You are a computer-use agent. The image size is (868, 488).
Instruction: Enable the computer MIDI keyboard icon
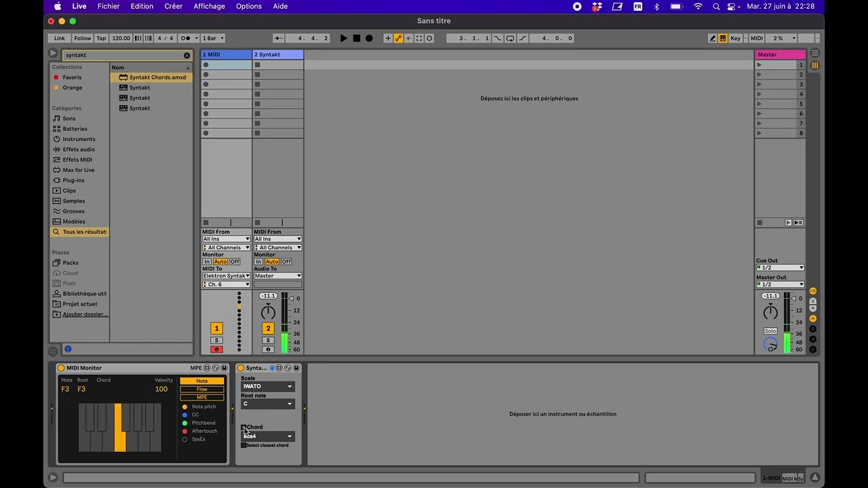[723, 39]
